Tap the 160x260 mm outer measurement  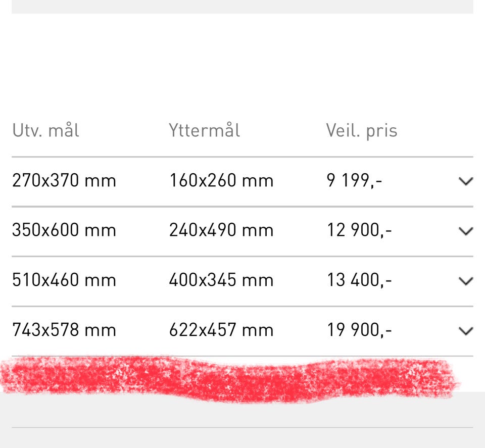[x=221, y=181]
